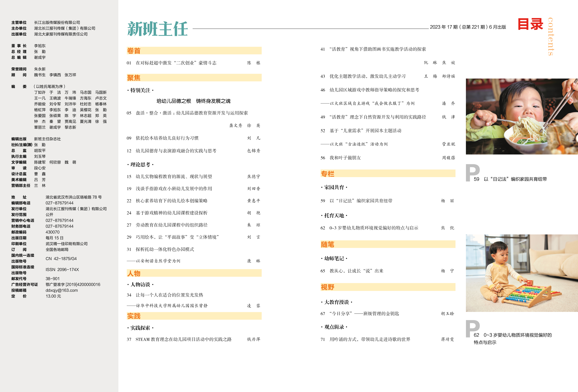Click the issue text 2023年17期
Viewport: 578px width, 392px height.
(x=444, y=27)
